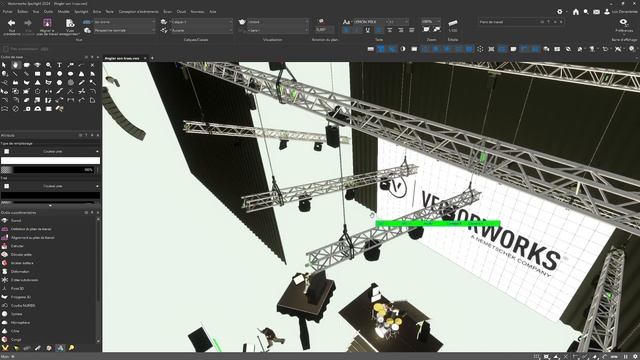Open the Perspective normale projection dropdown
Image resolution: width=640 pixels, height=360 pixels.
[x=124, y=31]
